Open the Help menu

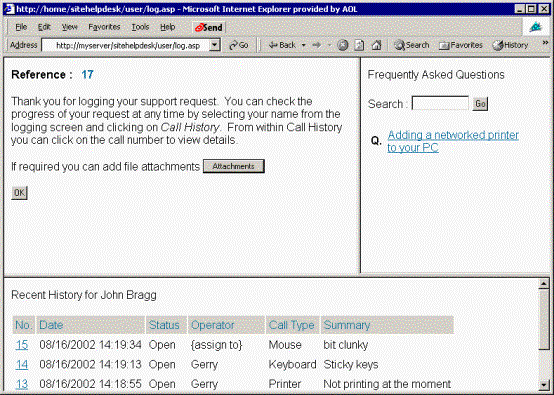(x=168, y=27)
